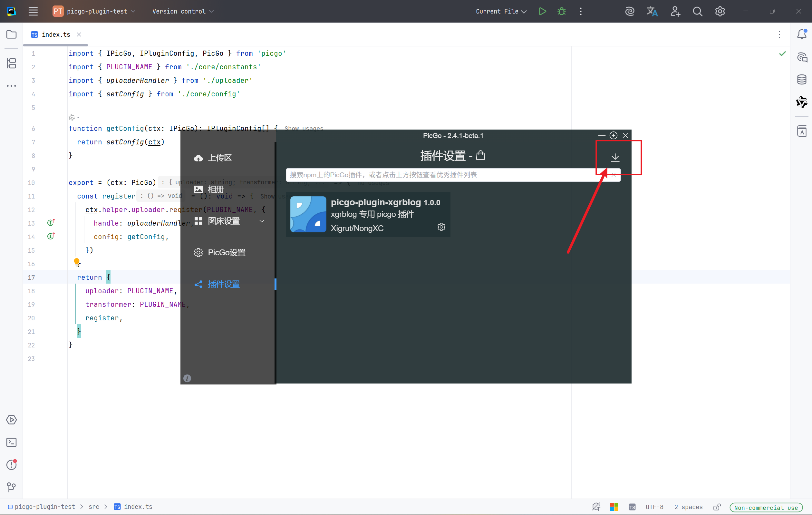Click the Windows-logo colored icon in status bar

pyautogui.click(x=614, y=507)
